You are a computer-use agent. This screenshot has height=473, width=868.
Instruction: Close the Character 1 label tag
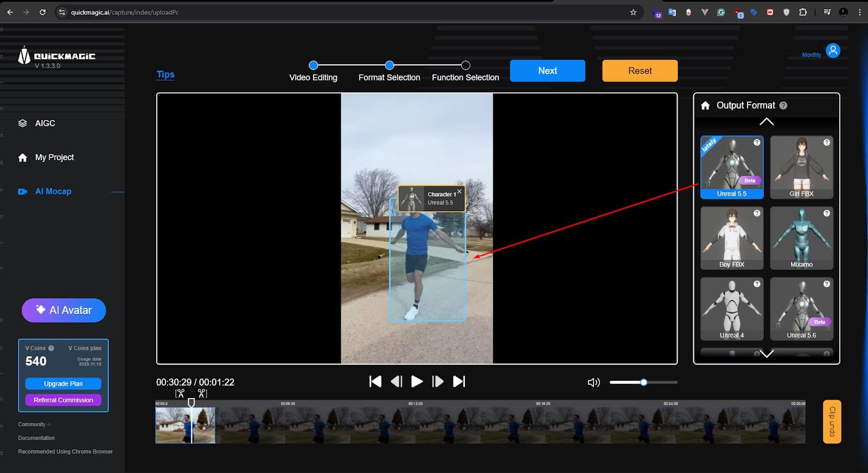click(459, 191)
